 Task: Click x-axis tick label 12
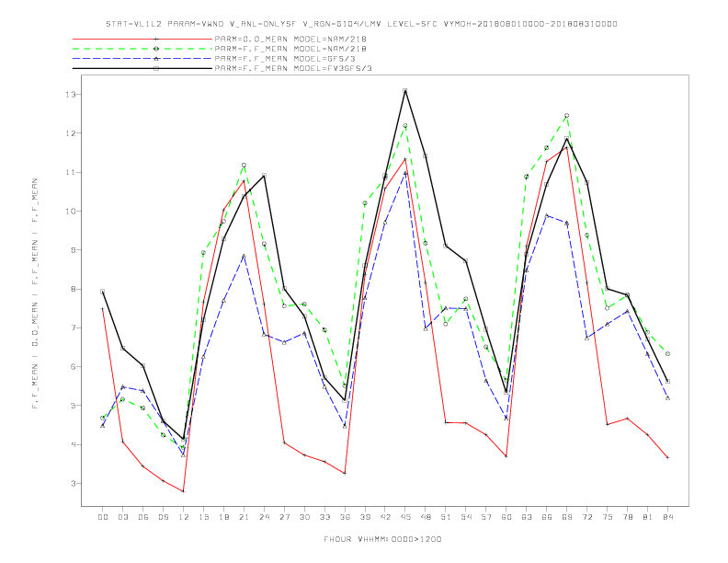click(184, 517)
